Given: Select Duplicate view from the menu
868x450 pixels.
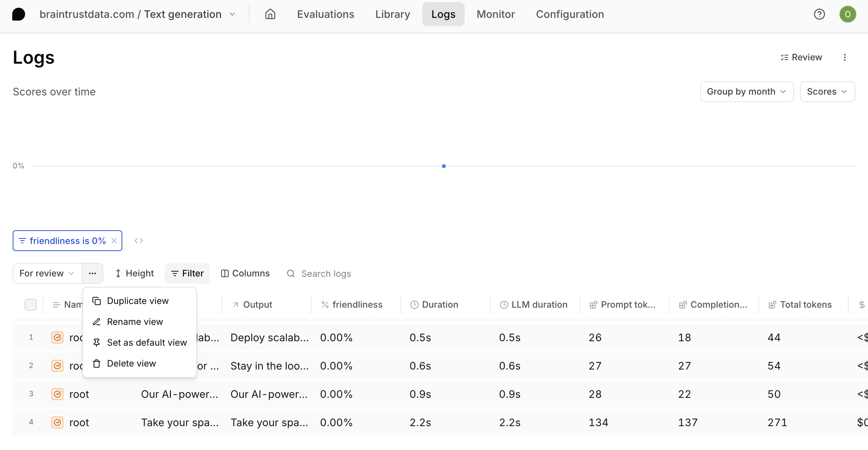Looking at the screenshot, I should click(138, 301).
